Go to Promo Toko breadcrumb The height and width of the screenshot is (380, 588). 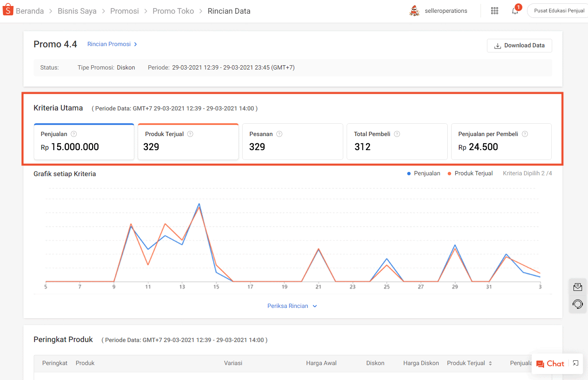(173, 11)
